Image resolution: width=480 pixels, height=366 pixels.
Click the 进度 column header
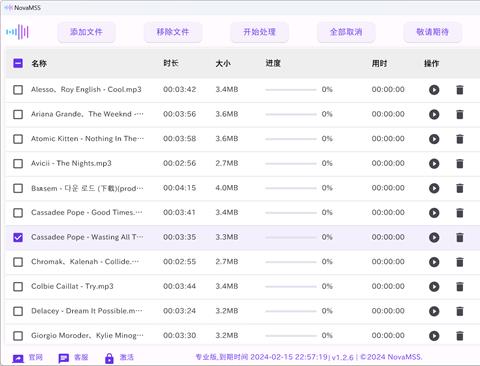(273, 63)
